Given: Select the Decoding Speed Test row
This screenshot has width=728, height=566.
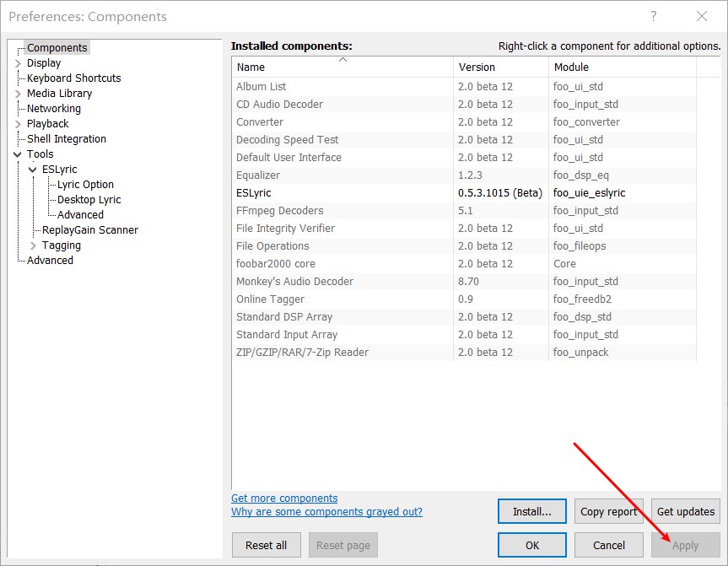Looking at the screenshot, I should (x=464, y=139).
